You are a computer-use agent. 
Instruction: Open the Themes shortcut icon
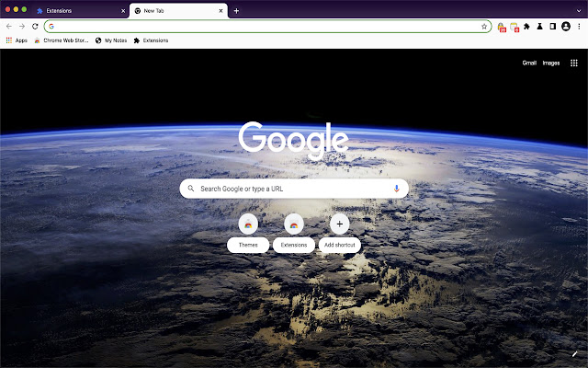pos(248,224)
